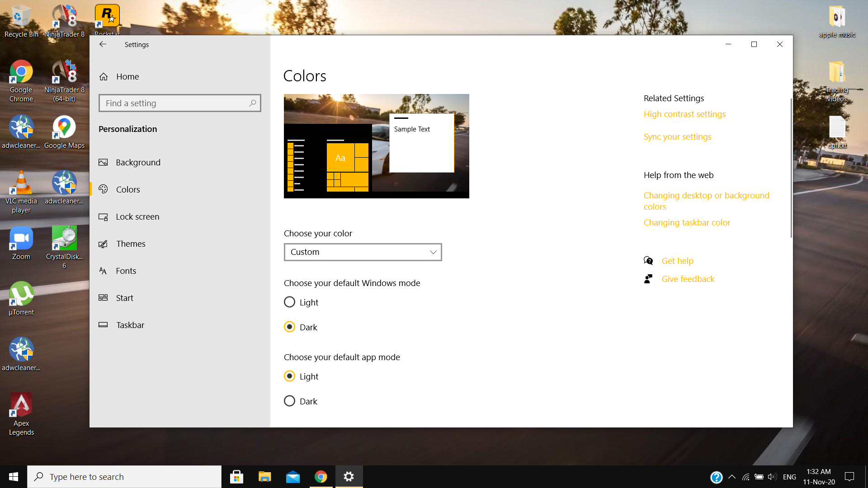Open the Mail app from the taskbar
Viewport: 868px width, 488px height.
tap(292, 477)
